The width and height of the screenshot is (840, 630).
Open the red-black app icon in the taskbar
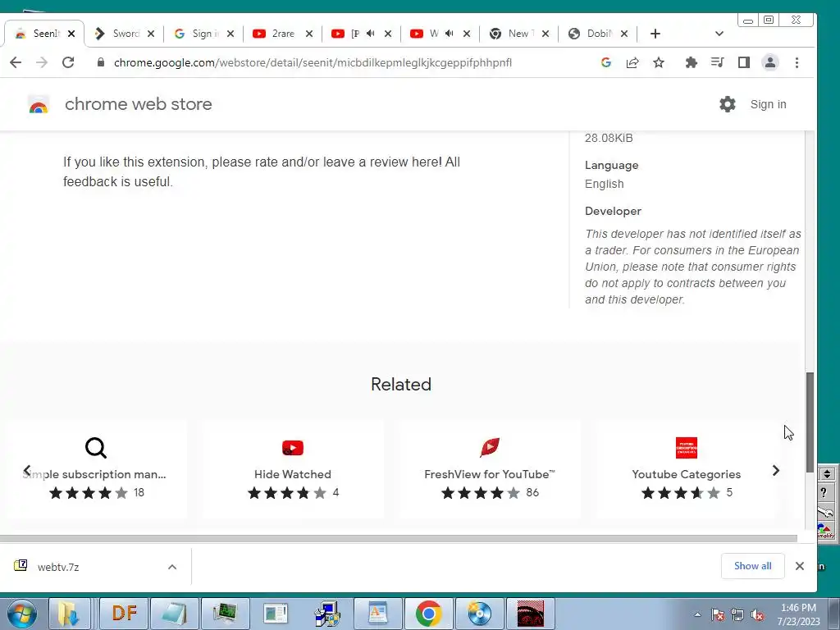(x=531, y=614)
